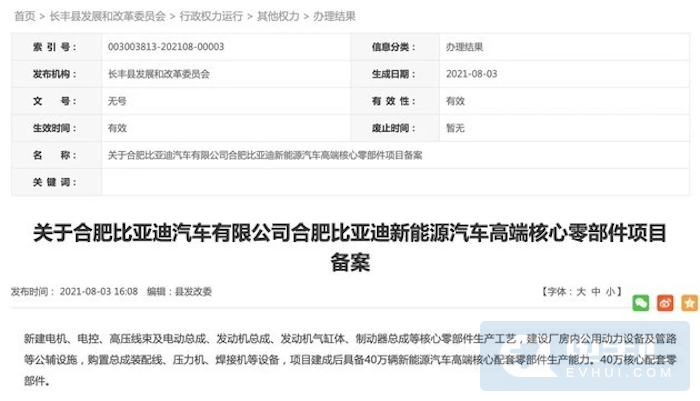The height and width of the screenshot is (401, 700).
Task: Click the orange star favorite icon
Action: click(x=688, y=302)
